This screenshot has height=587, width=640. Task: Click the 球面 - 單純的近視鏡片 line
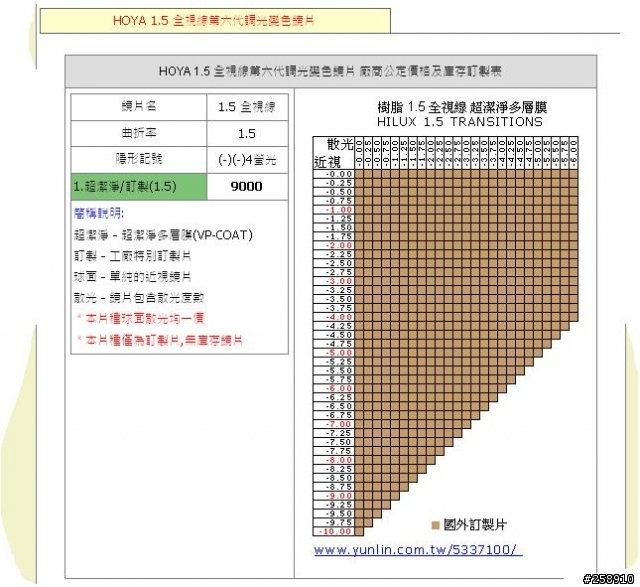[x=133, y=277]
